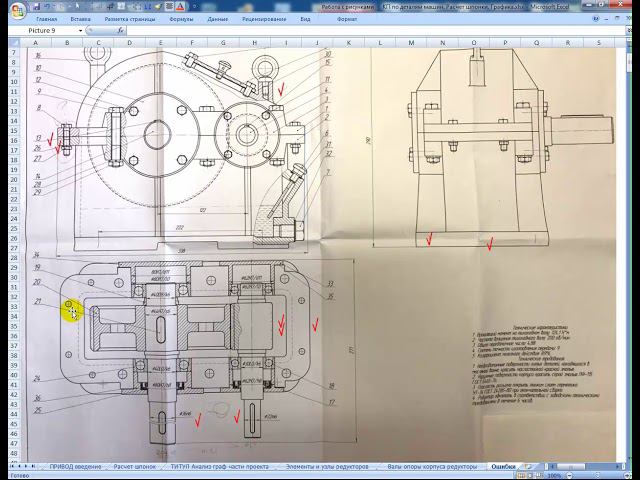Click the zoom in plus button
Viewport: 640px width, 480px height.
[x=627, y=476]
